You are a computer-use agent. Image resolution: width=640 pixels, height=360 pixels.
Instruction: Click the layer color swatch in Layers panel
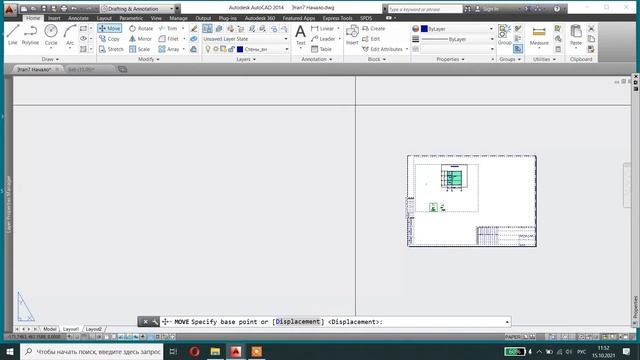tap(240, 49)
